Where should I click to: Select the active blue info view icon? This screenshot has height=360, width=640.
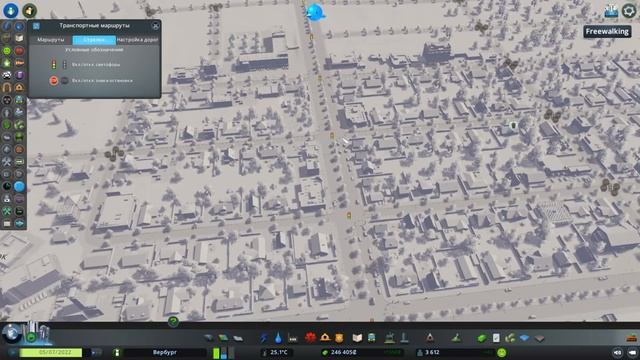point(19,187)
